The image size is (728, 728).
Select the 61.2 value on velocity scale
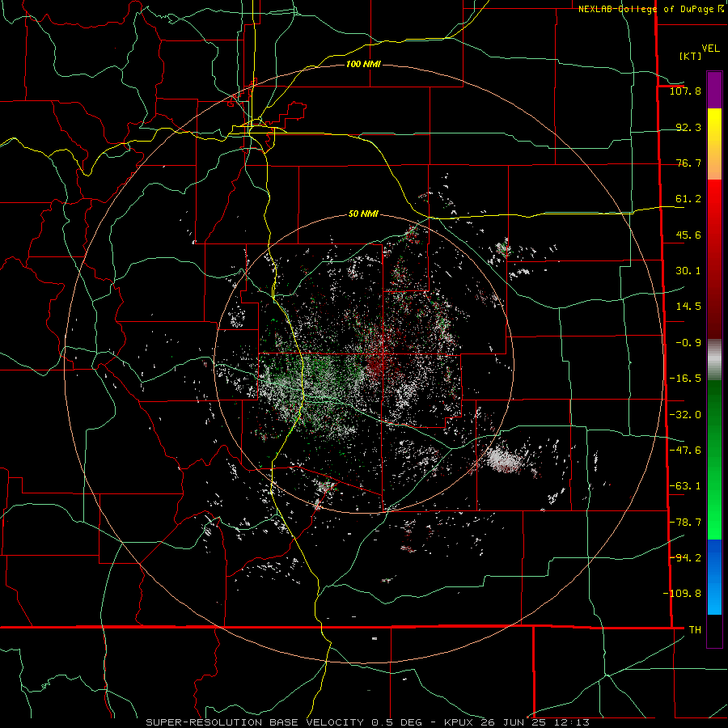[x=688, y=199]
